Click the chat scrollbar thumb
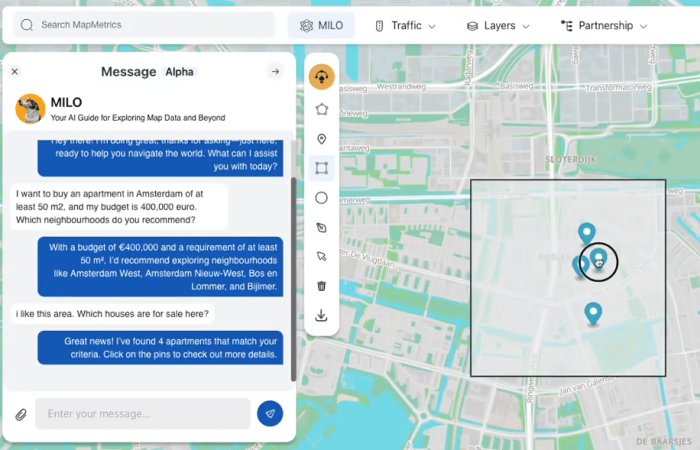Viewport: 700px width, 450px height. 293,279
